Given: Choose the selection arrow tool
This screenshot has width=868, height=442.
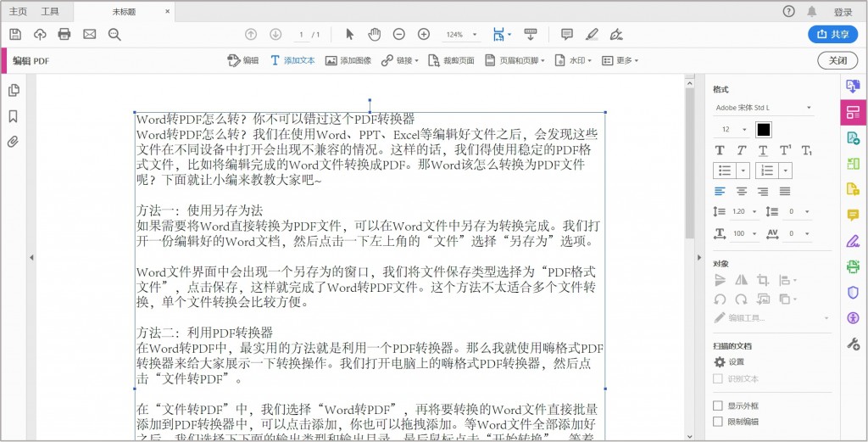Looking at the screenshot, I should (349, 34).
